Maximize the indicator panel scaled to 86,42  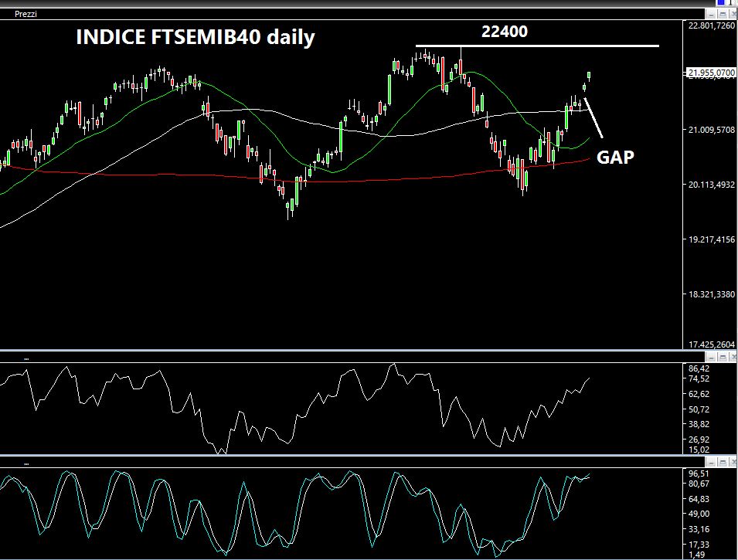723,357
